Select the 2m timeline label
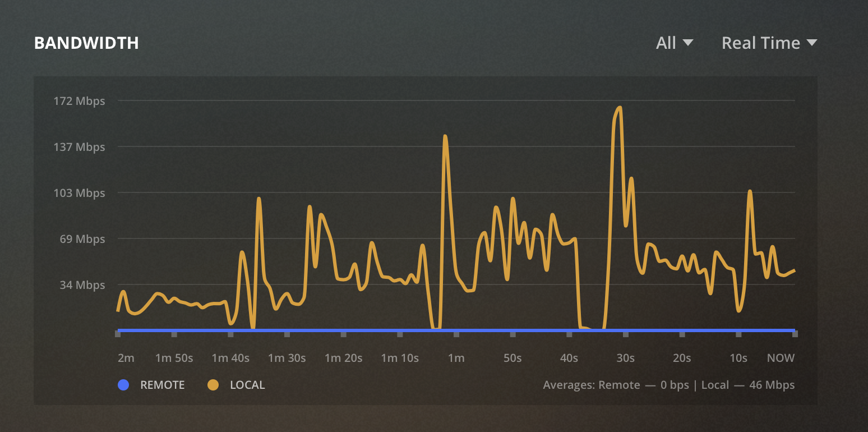The width and height of the screenshot is (868, 432). click(126, 358)
